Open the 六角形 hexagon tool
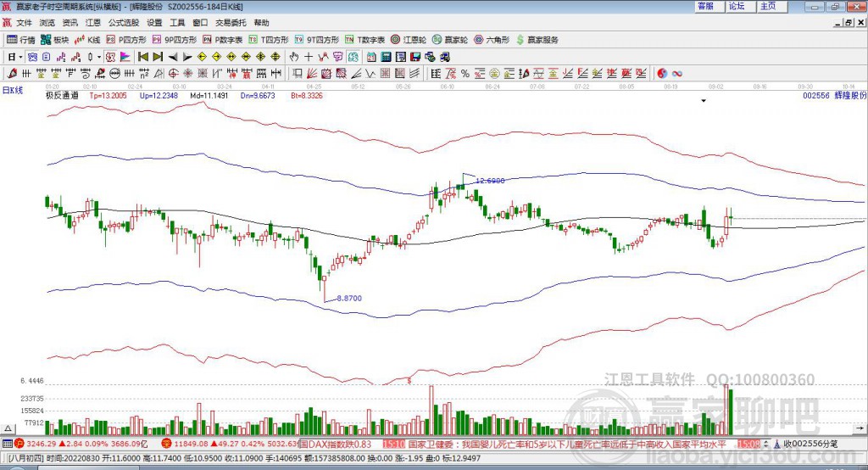This screenshot has height=470, width=868. pyautogui.click(x=492, y=40)
